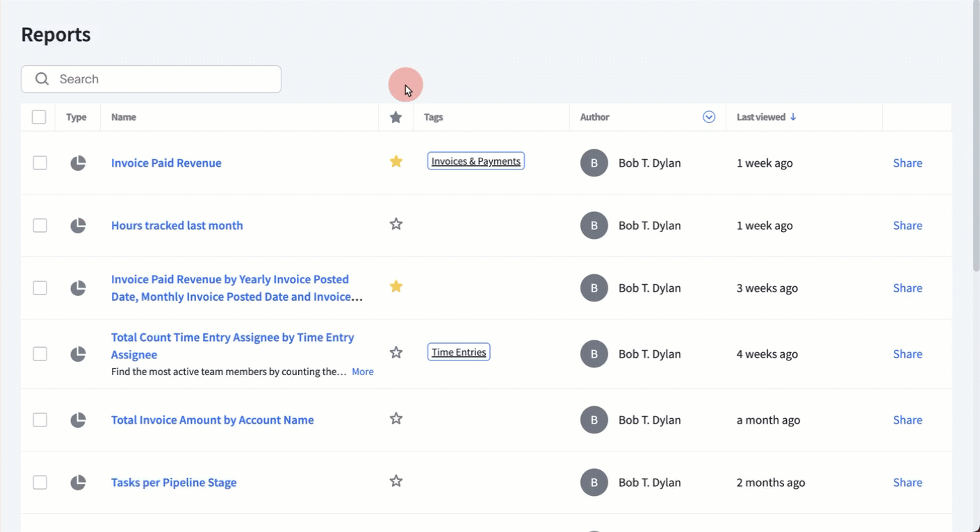This screenshot has width=980, height=532.
Task: Select the Tasks per Pipeline Stage checkbox
Action: (x=40, y=483)
